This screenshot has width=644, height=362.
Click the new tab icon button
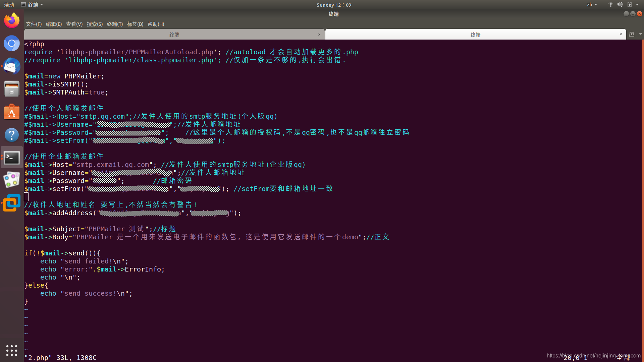(632, 34)
